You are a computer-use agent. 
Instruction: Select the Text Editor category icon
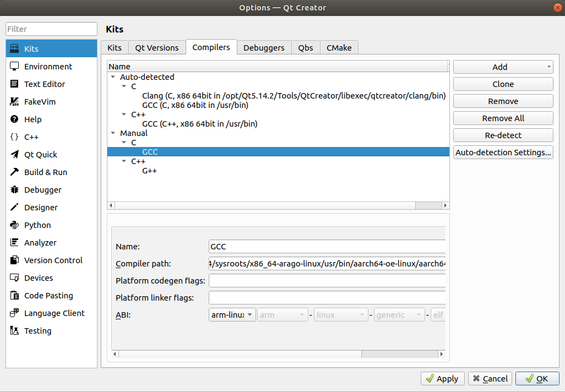[15, 84]
